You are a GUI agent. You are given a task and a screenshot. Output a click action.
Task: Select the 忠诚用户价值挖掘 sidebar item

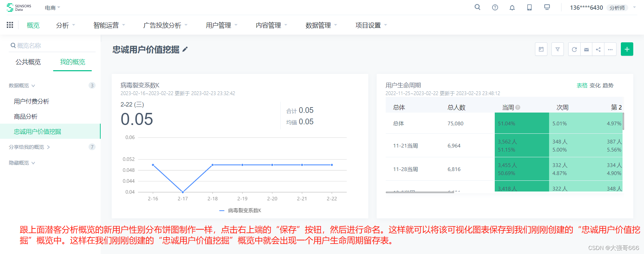pyautogui.click(x=50, y=131)
